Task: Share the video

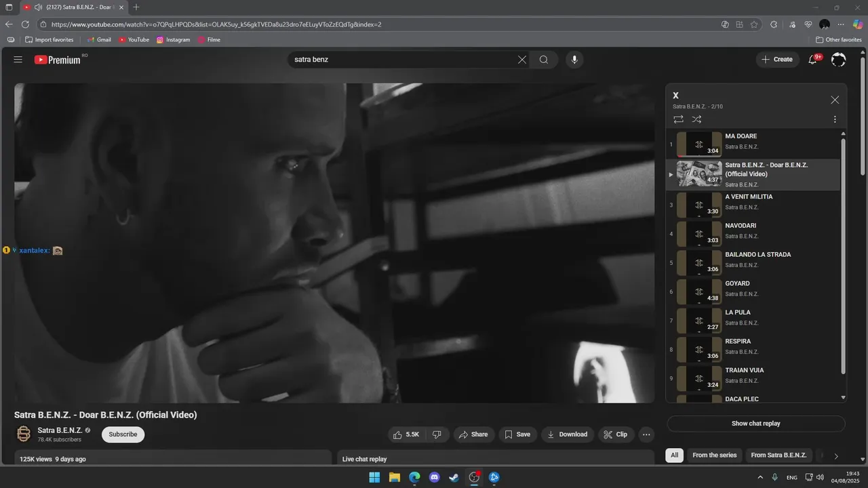Action: point(473,434)
